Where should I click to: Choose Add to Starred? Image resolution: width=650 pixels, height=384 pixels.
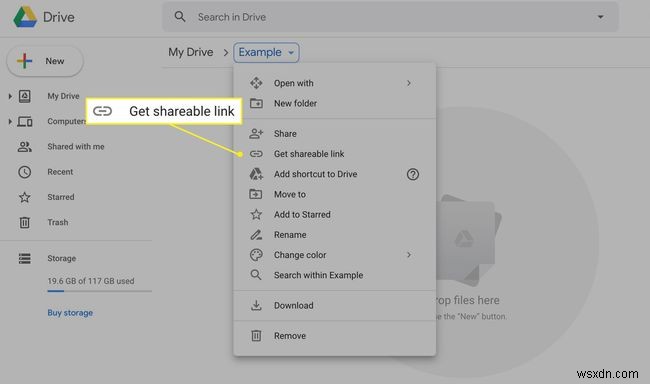pyautogui.click(x=335, y=215)
